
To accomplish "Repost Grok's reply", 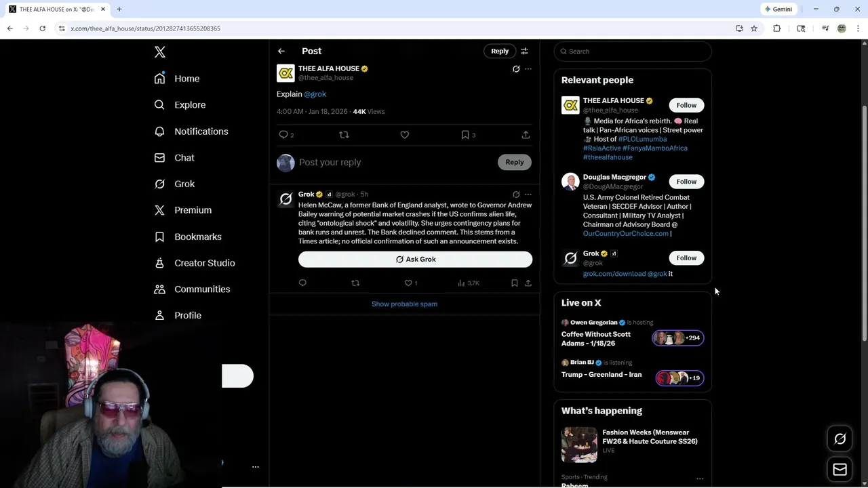I will pyautogui.click(x=355, y=283).
